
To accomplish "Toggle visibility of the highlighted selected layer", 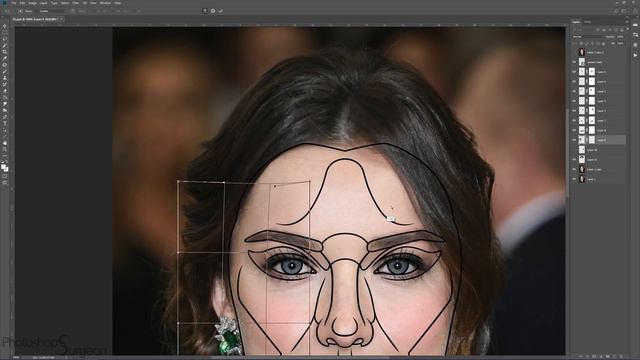I will 574,140.
